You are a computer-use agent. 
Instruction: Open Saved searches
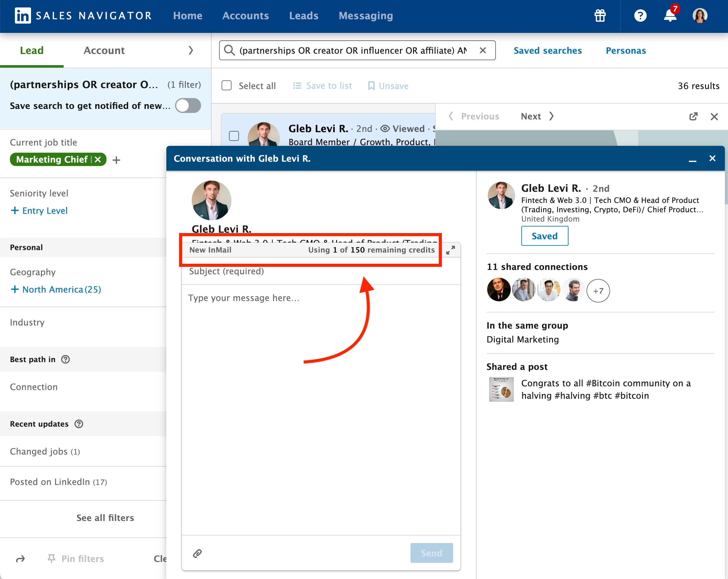coord(548,50)
